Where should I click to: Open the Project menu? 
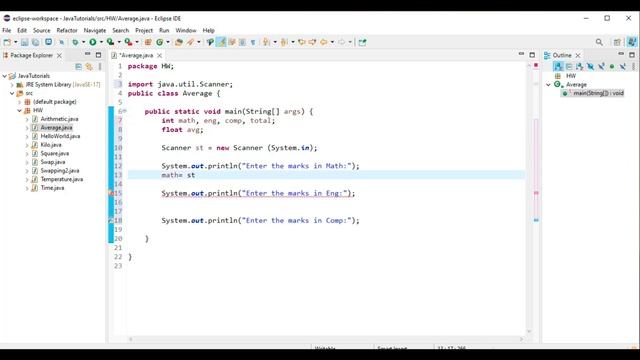pyautogui.click(x=144, y=31)
